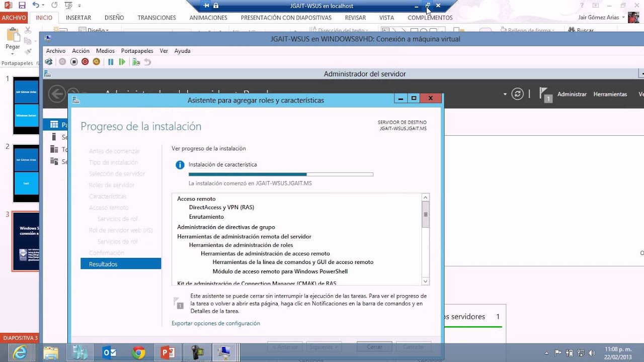
Task: Click the Revert VM toolbar icon
Action: 147,62
